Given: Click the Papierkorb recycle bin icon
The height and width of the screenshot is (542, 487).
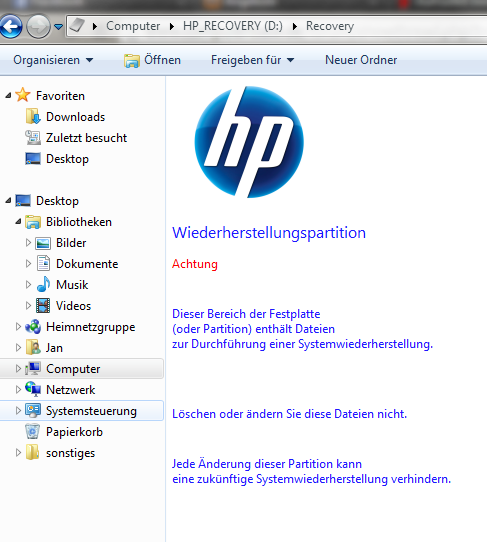Looking at the screenshot, I should (x=33, y=432).
